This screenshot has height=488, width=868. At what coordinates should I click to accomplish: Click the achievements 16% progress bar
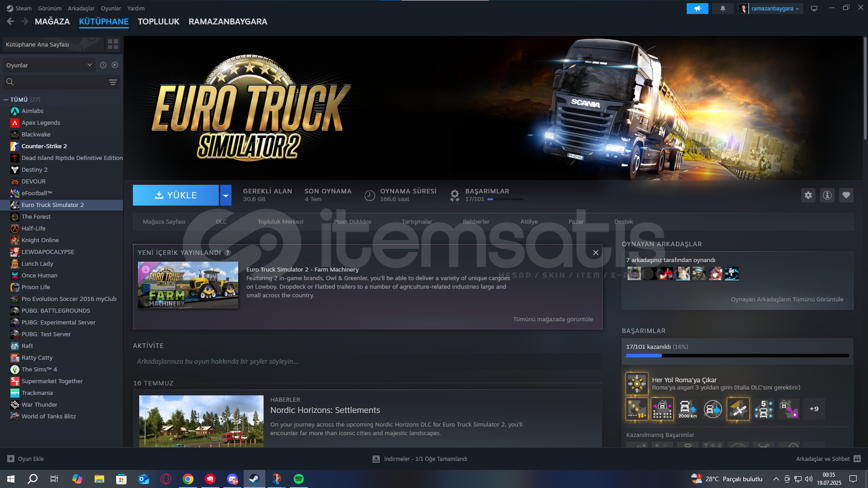[x=737, y=356]
